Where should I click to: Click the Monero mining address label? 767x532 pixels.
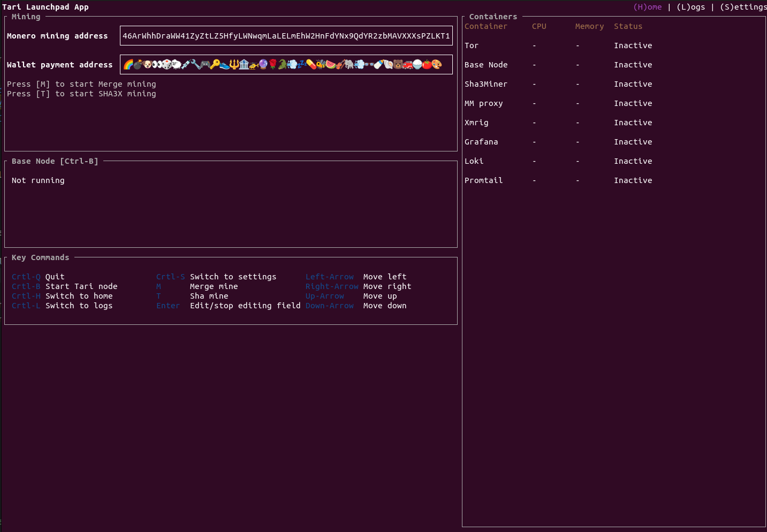tap(57, 36)
